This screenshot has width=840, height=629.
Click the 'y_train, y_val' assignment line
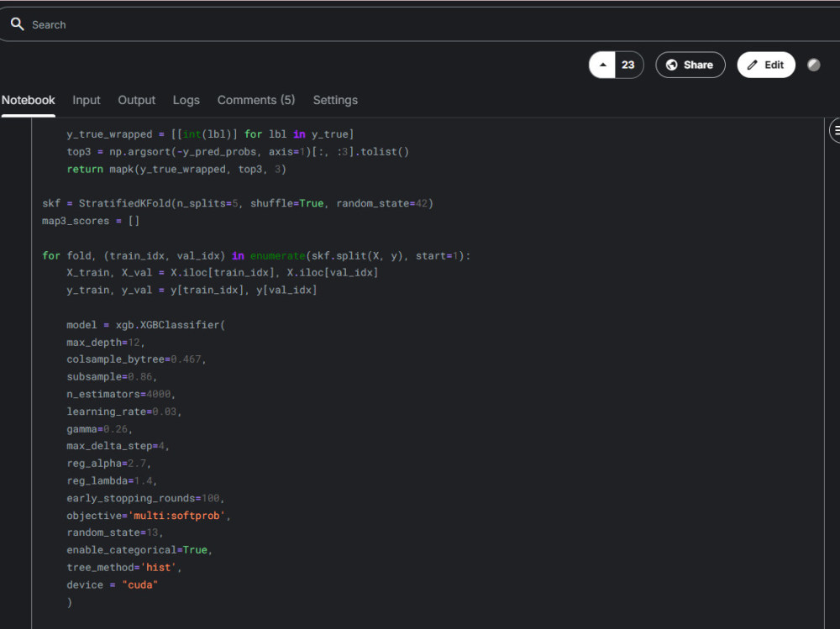(192, 290)
